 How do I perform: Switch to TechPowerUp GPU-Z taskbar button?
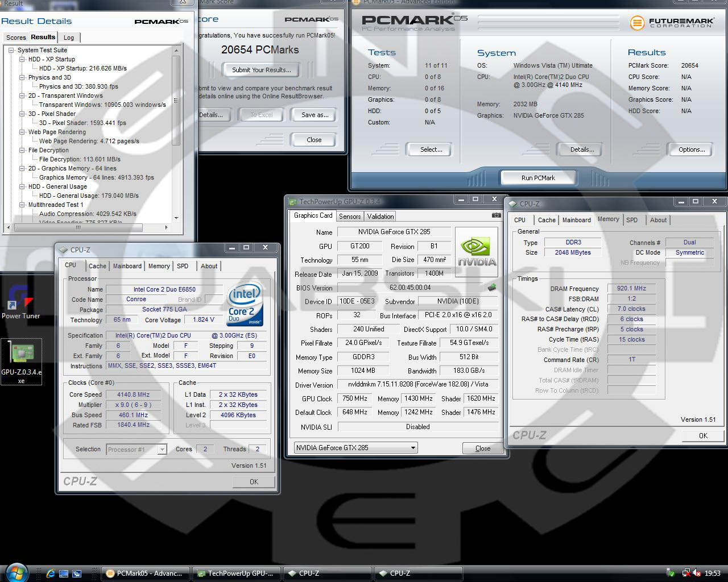(x=237, y=573)
